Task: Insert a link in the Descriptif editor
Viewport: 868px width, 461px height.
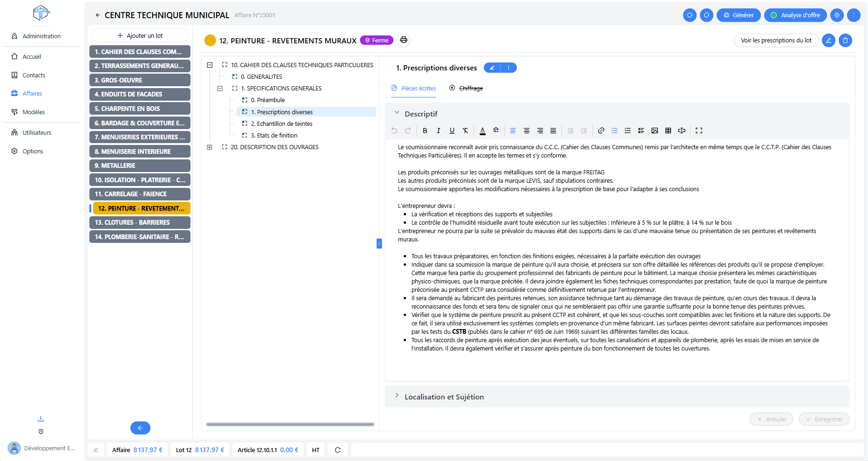Action: [601, 131]
